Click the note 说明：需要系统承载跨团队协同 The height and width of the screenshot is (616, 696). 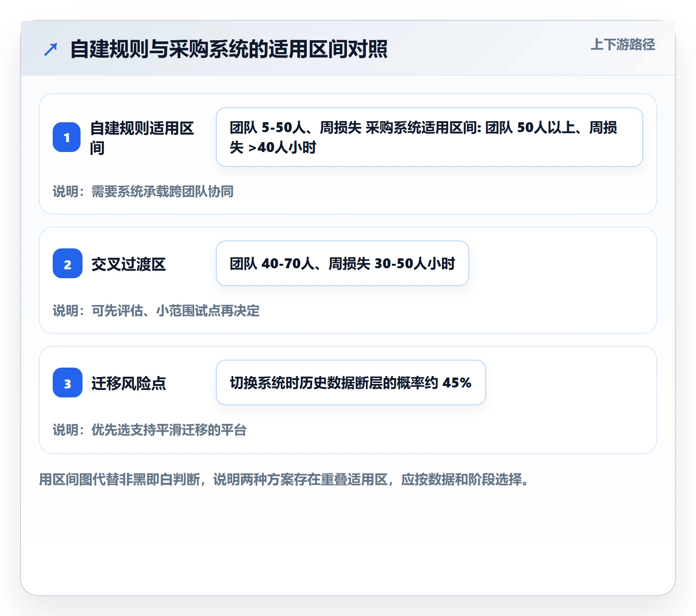coord(143,191)
